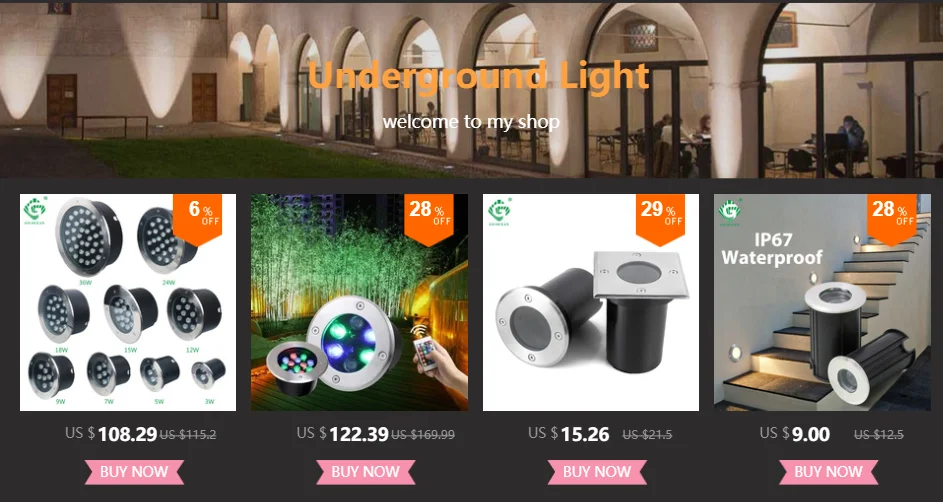This screenshot has height=502, width=943.
Task: Click the US $108.29 price
Action: [x=111, y=433]
